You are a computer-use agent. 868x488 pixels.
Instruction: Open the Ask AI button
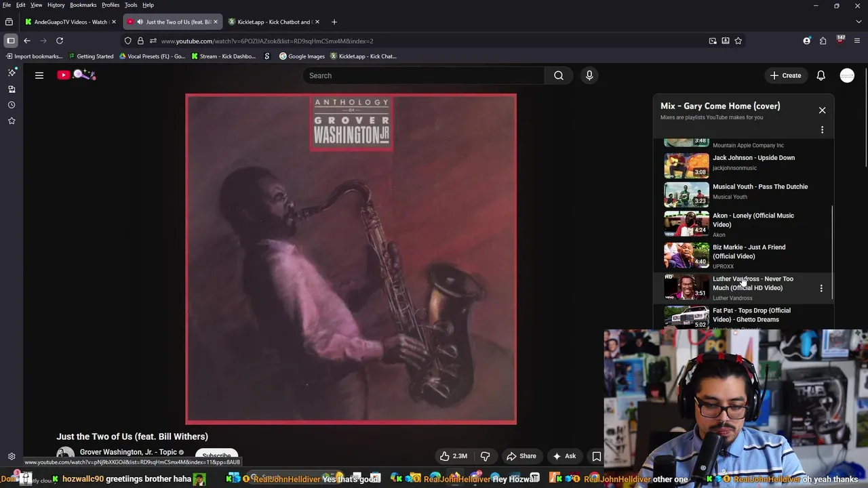pos(564,456)
